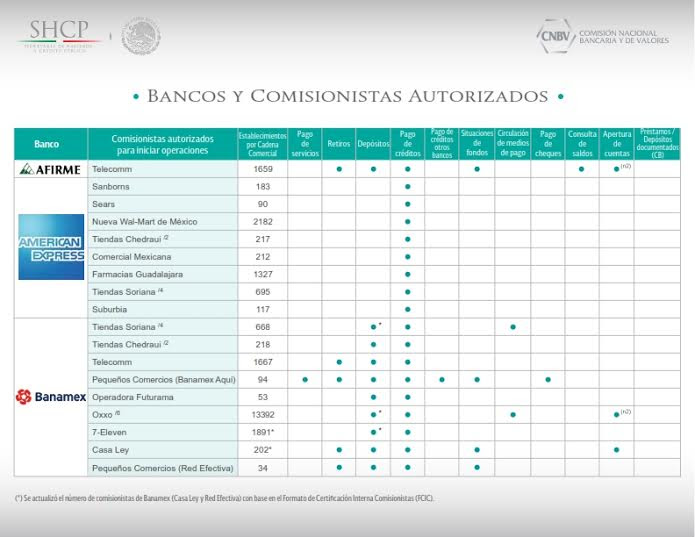The image size is (695, 537).
Task: Click the Situaciones de fondos column header
Action: (477, 144)
